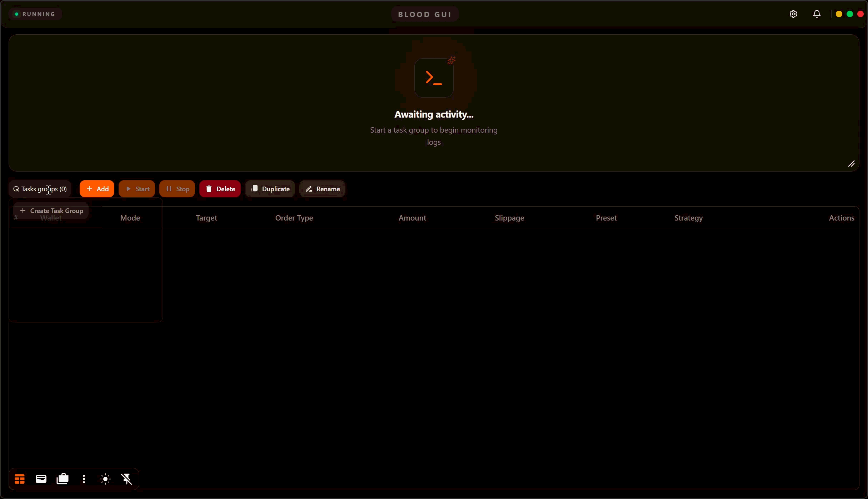This screenshot has height=499, width=868.
Task: Collapse the Tasks groups dropdown
Action: pos(40,189)
